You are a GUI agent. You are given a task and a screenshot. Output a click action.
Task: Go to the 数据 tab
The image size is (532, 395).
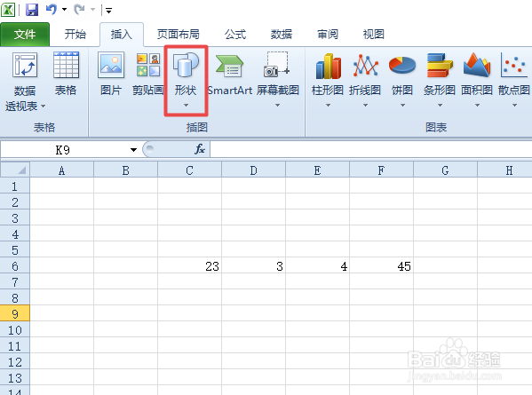tap(282, 35)
